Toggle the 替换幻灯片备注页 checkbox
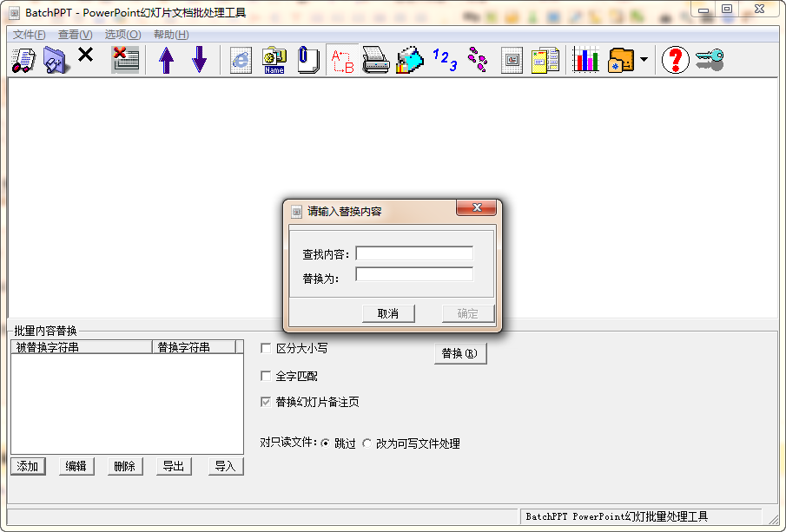786x532 pixels. [x=266, y=402]
